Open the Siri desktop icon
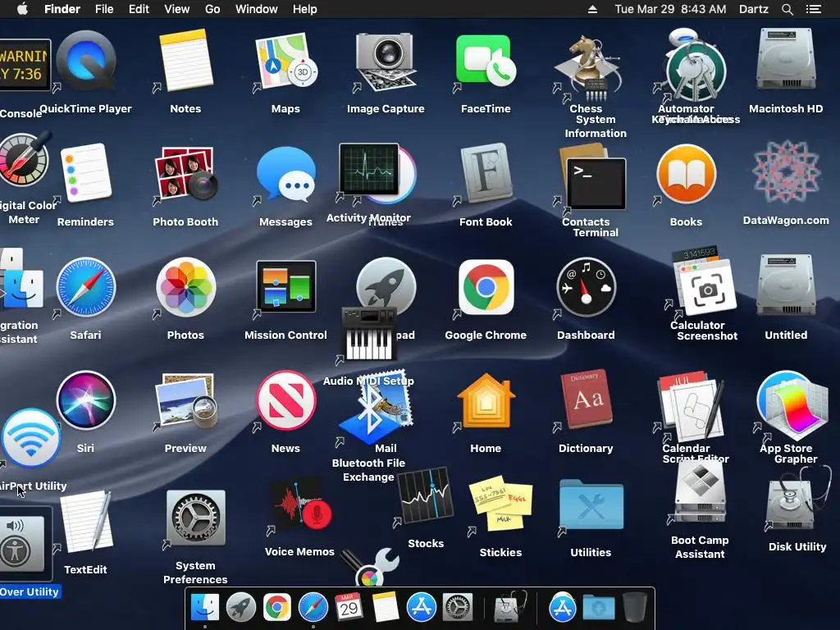This screenshot has height=630, width=840. click(85, 400)
